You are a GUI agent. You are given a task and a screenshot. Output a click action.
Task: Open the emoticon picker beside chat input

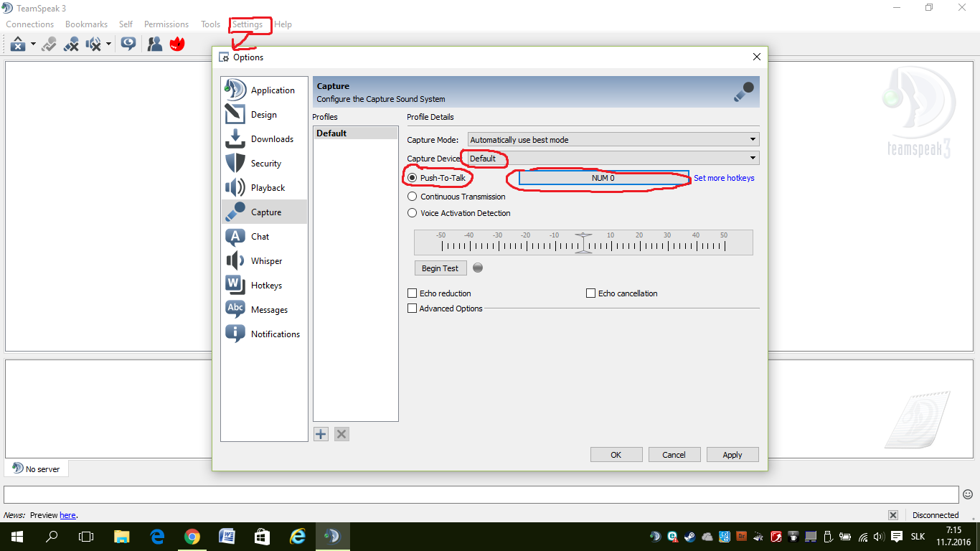[968, 494]
